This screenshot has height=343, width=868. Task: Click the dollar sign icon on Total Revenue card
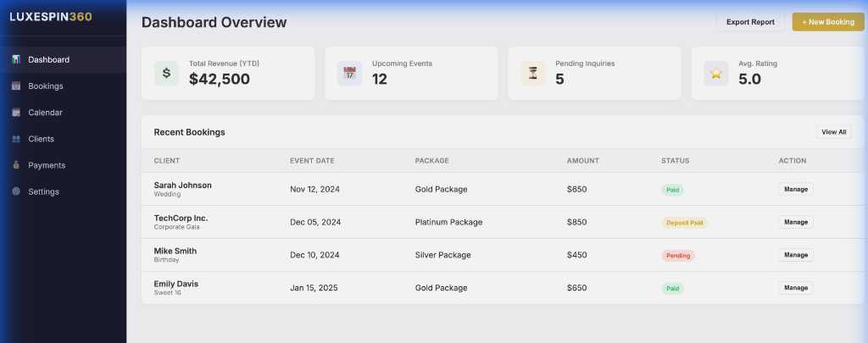click(x=166, y=73)
